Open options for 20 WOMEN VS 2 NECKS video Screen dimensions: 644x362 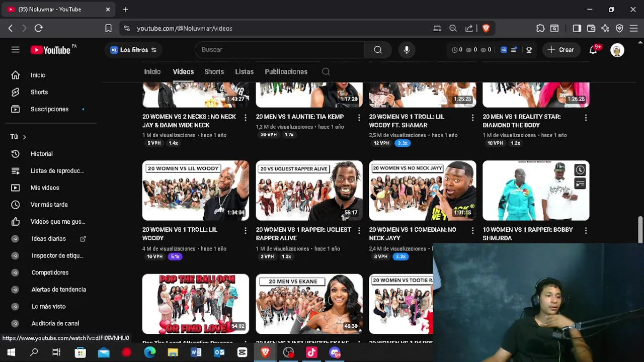(245, 117)
